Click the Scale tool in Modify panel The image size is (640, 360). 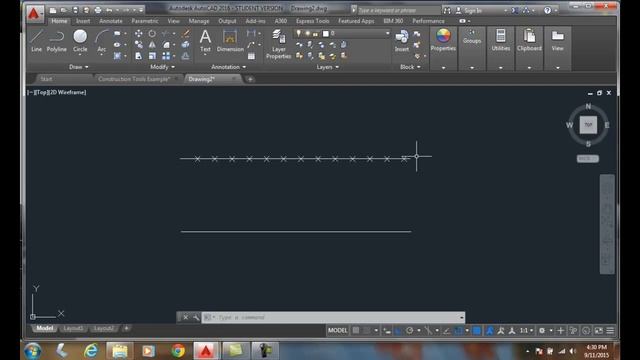click(152, 56)
